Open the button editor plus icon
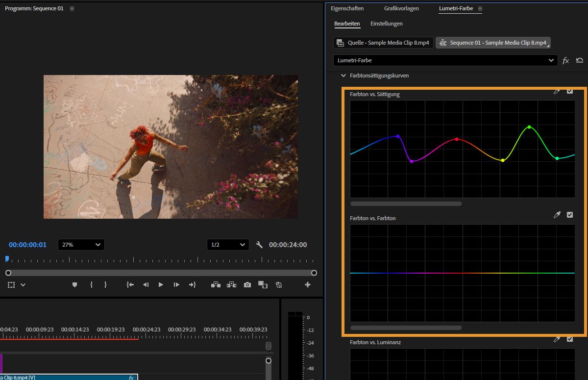This screenshot has height=380, width=588. click(308, 285)
